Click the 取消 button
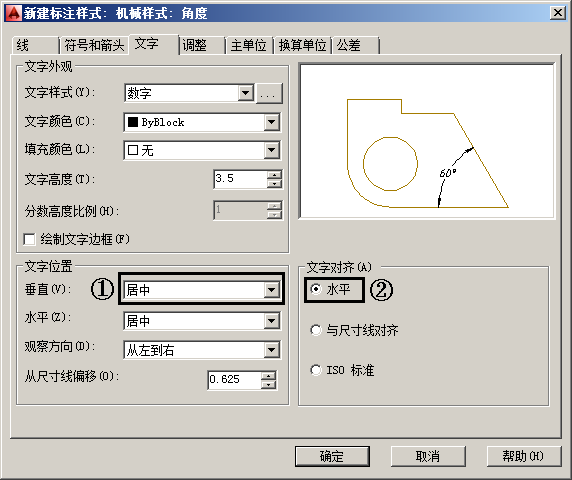Image resolution: width=572 pixels, height=480 pixels. tap(428, 456)
